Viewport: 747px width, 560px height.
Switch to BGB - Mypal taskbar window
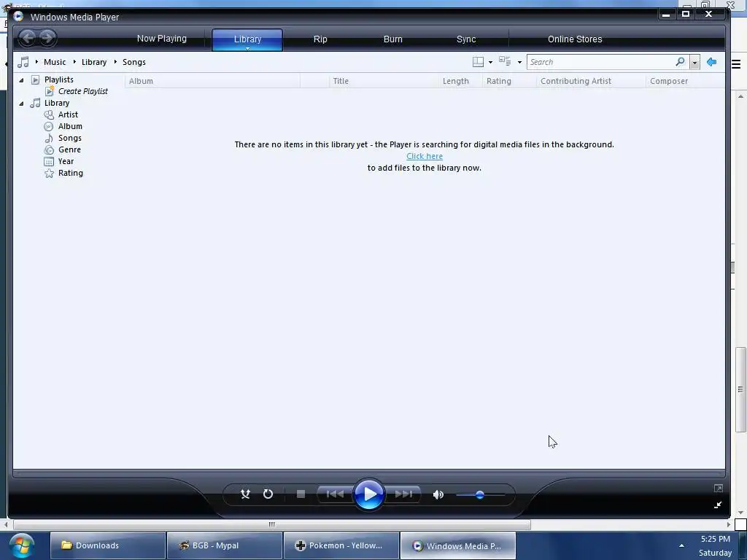225,545
